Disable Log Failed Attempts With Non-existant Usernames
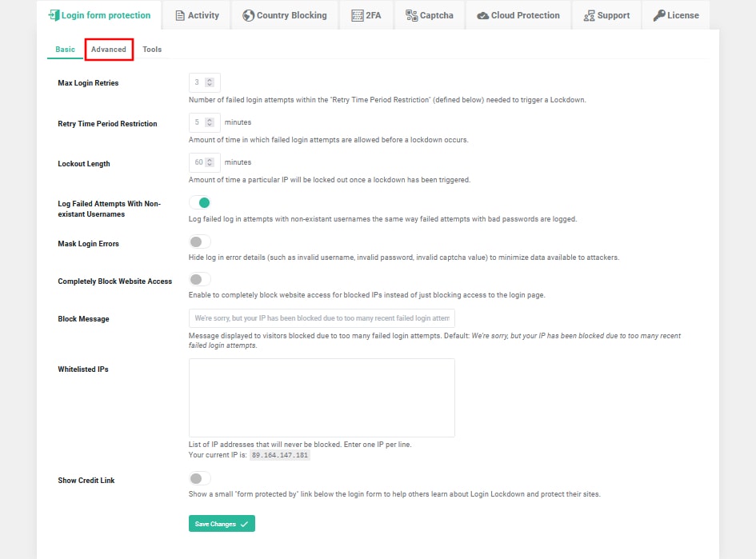The width and height of the screenshot is (756, 559). point(200,203)
